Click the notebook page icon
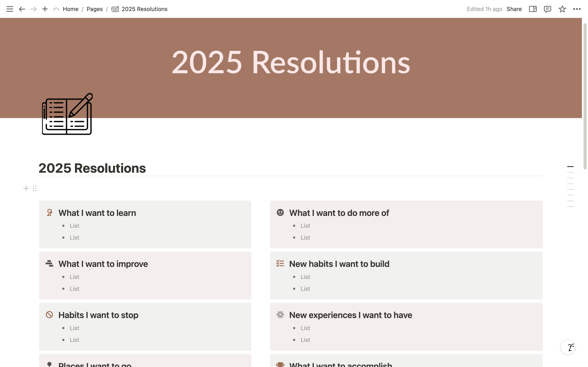The image size is (588, 367). click(67, 114)
